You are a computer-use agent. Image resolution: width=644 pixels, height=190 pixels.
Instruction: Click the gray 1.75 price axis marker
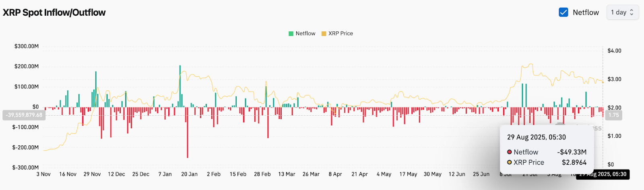pos(613,115)
